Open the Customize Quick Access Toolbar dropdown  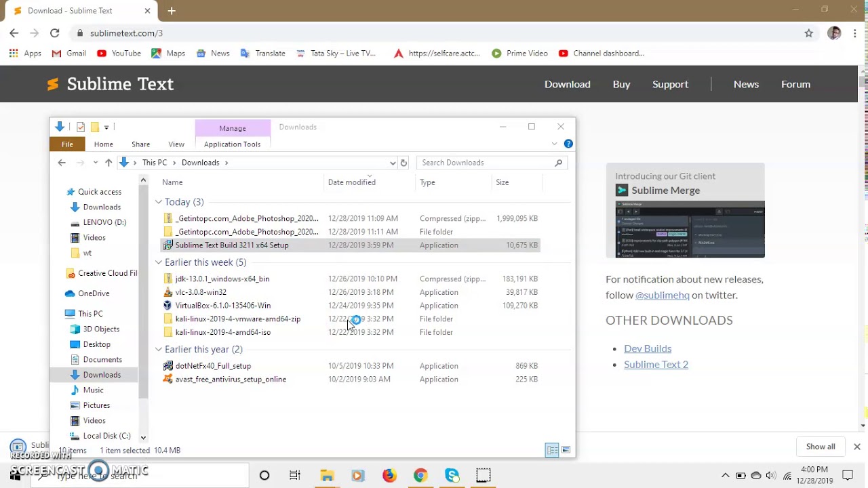[106, 127]
